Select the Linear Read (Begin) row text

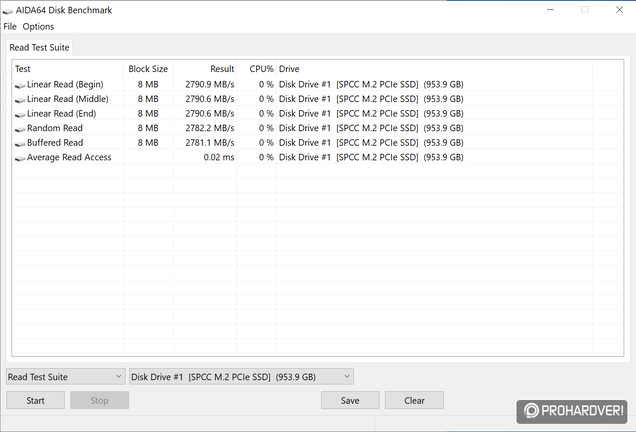point(65,84)
